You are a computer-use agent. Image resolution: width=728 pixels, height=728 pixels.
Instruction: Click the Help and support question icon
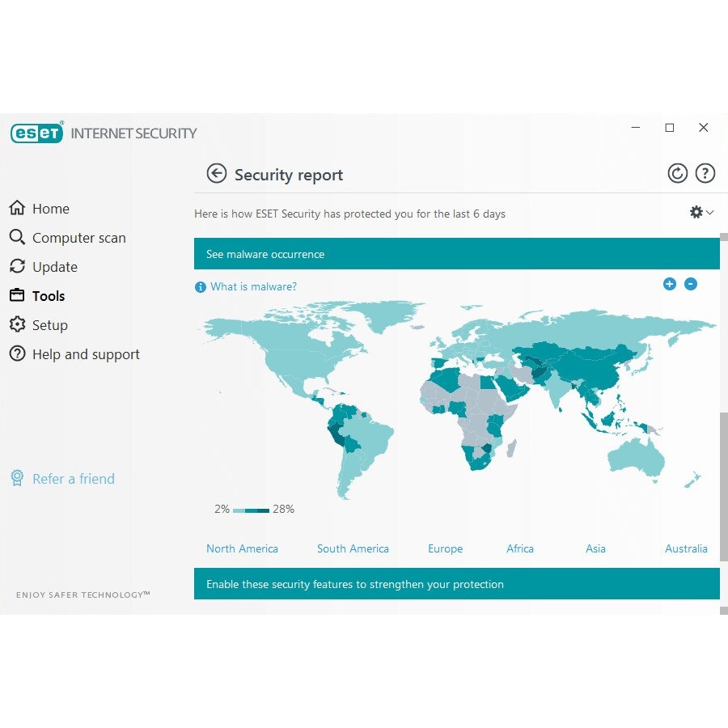[17, 353]
